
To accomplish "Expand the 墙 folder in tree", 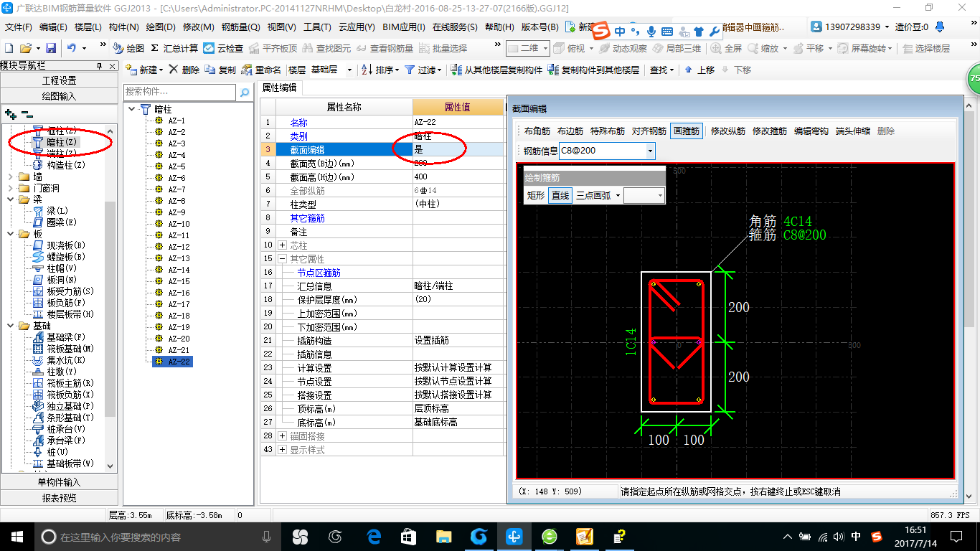I will [x=10, y=176].
